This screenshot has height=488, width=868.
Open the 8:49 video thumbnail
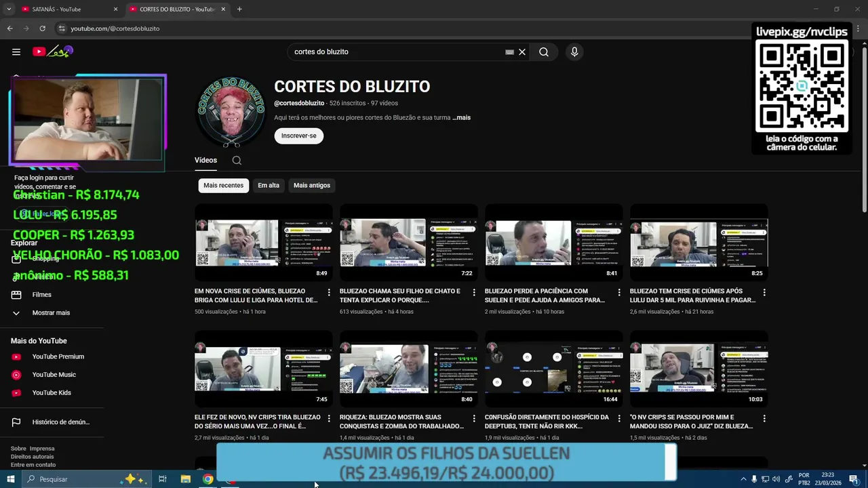click(264, 243)
